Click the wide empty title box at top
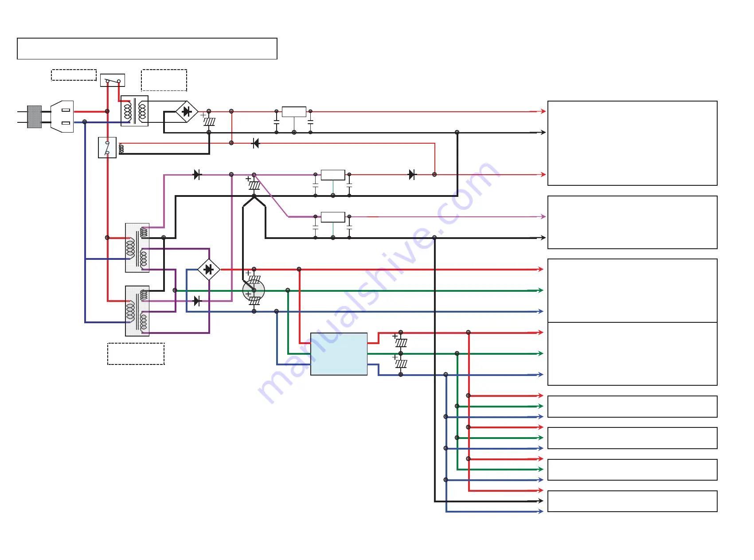 click(x=147, y=49)
